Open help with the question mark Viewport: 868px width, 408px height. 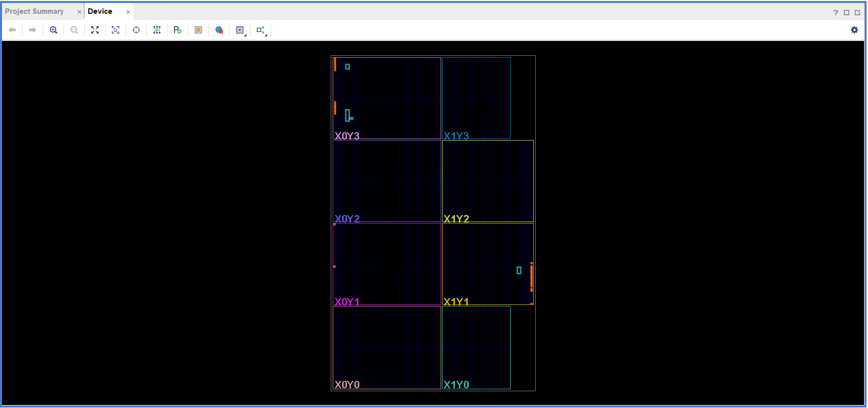coord(835,12)
